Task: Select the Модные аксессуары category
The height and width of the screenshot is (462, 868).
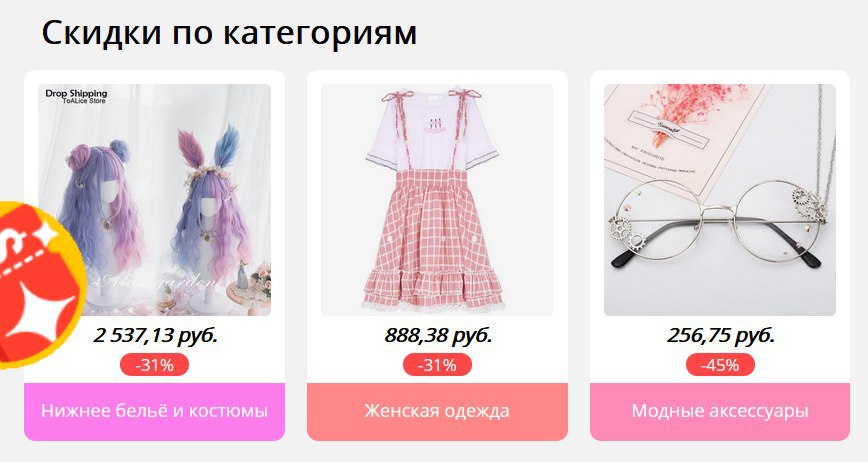Action: 720,411
